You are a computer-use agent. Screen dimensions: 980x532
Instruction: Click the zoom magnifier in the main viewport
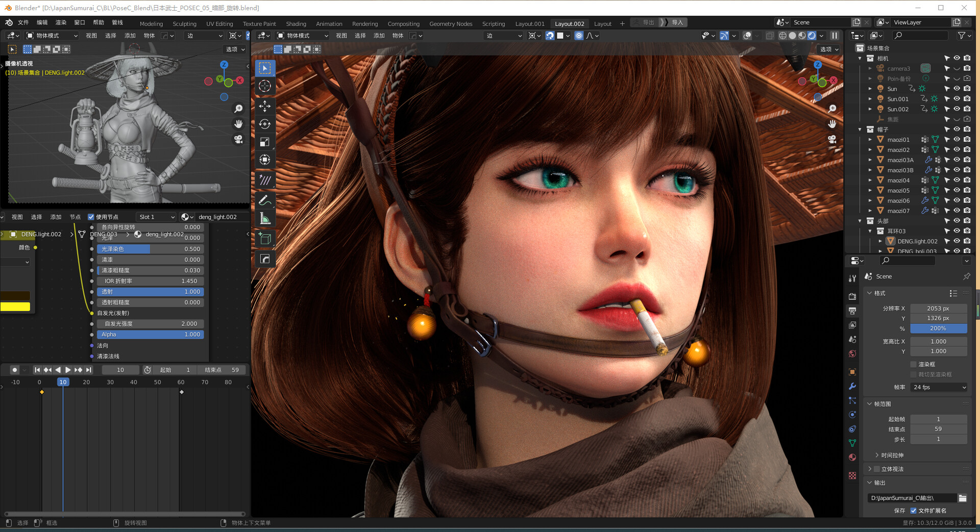832,109
